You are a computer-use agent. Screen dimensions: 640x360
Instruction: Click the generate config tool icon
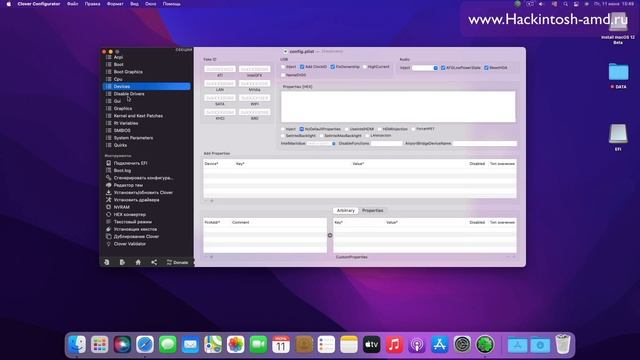[109, 178]
